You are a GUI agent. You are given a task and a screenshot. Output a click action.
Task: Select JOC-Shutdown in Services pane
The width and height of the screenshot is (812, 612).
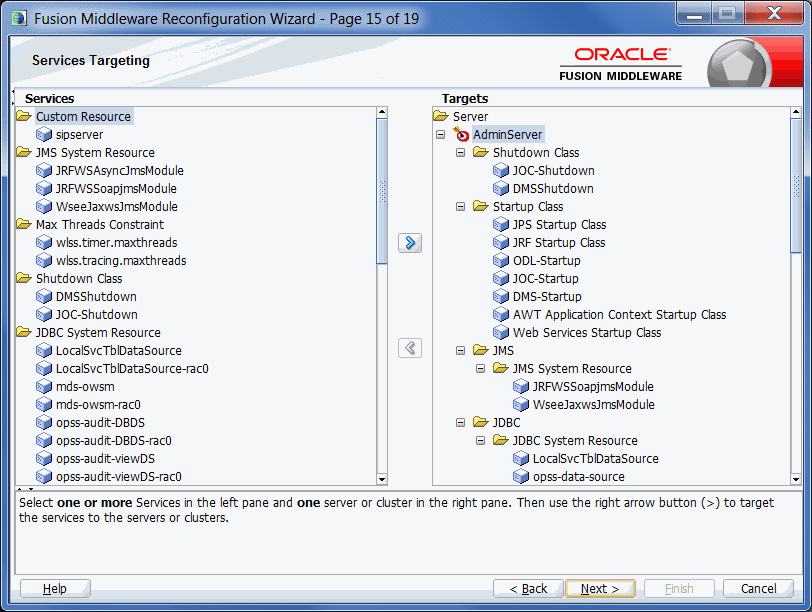[x=97, y=315]
